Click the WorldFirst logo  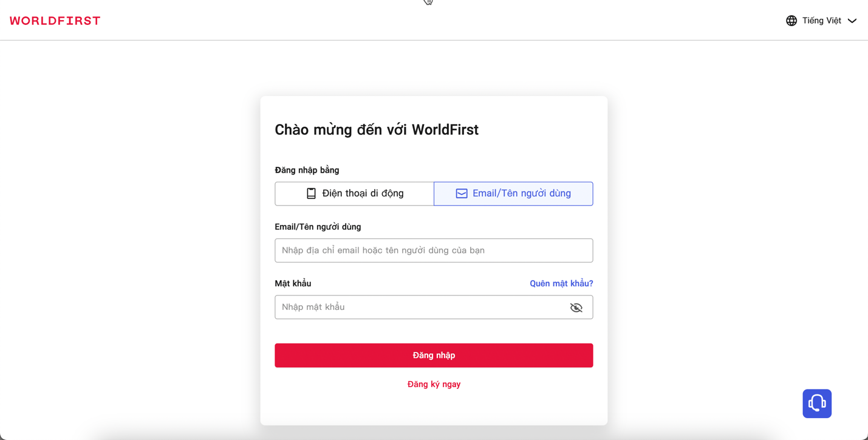click(x=55, y=21)
